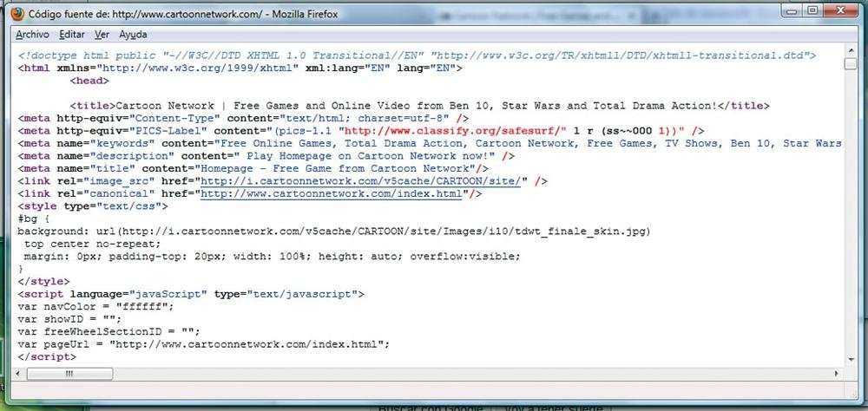Image resolution: width=868 pixels, height=411 pixels.
Task: Click the description meta line
Action: (266, 156)
